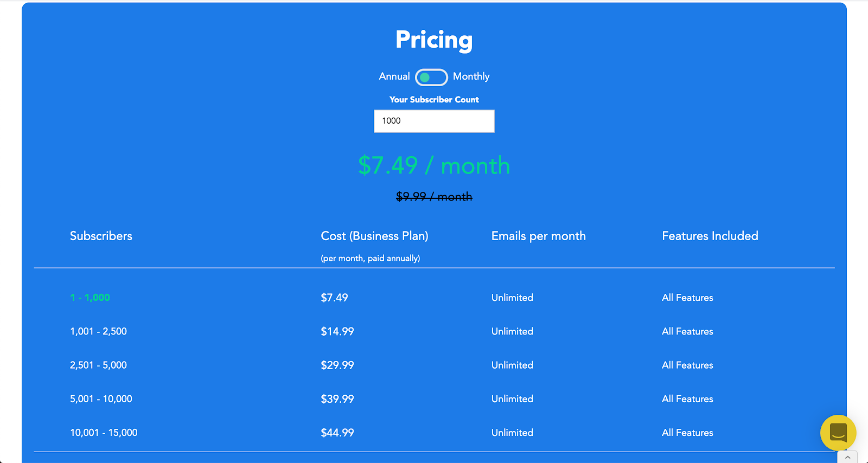Screen dimensions: 868x463
Task: Select the Annual billing label
Action: click(394, 76)
